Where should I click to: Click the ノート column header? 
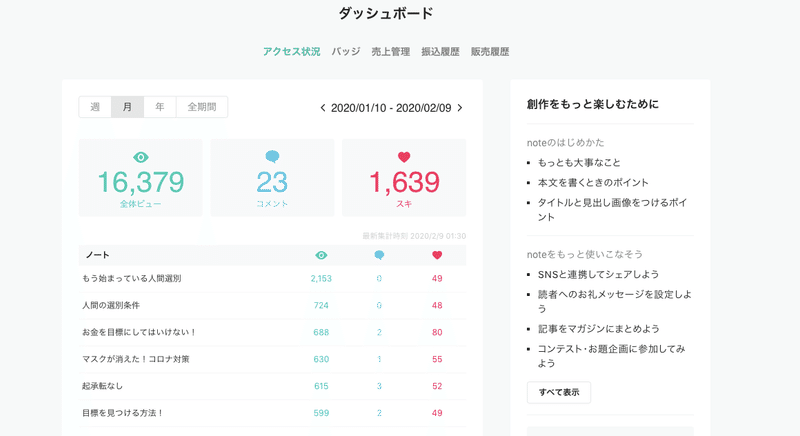97,255
